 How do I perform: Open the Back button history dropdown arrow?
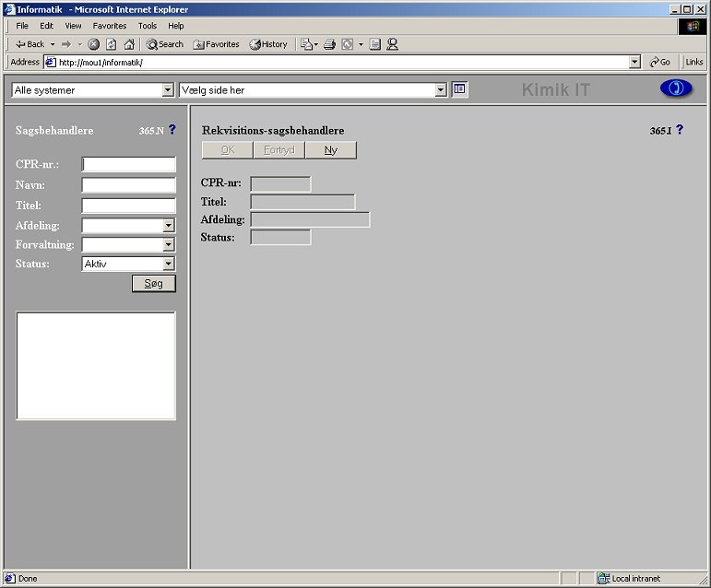pyautogui.click(x=53, y=44)
